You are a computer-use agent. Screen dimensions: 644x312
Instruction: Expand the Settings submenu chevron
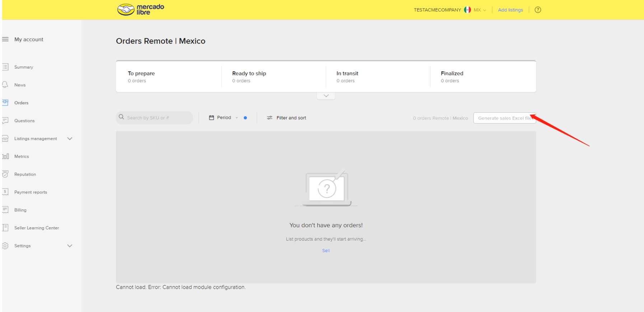tap(70, 246)
